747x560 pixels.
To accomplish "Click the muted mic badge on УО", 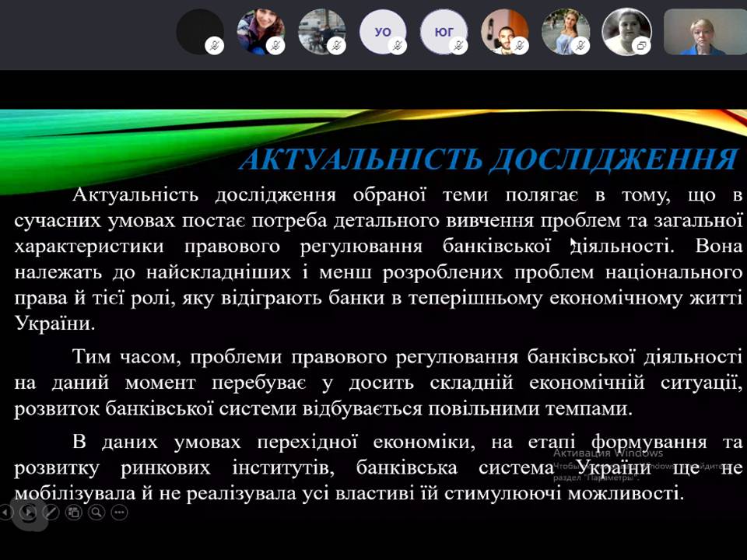I will 397,46.
